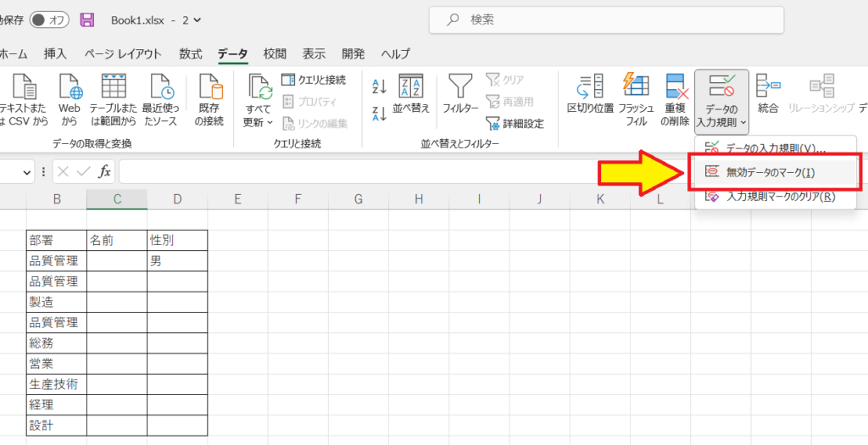Click the クエリと接続 button

pos(314,80)
